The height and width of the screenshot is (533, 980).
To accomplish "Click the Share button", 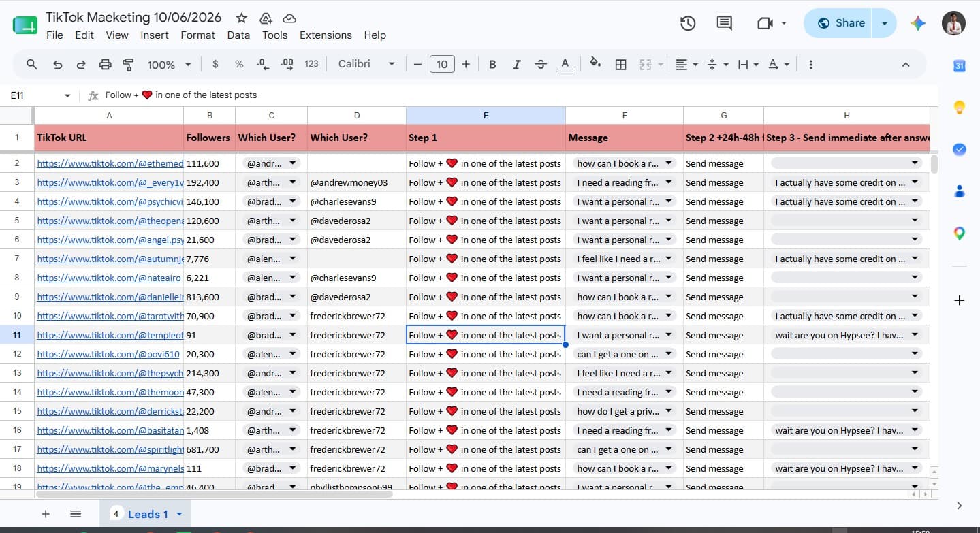I will click(840, 23).
